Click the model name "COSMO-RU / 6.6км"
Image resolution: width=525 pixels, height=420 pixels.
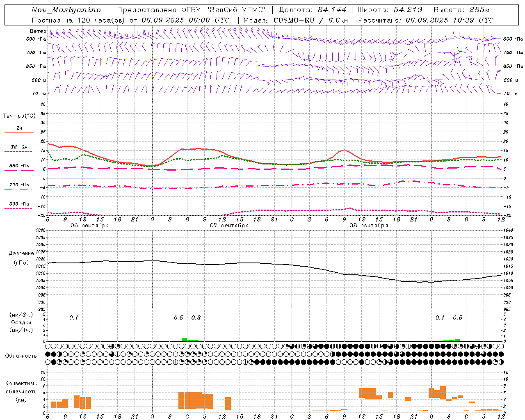point(311,20)
